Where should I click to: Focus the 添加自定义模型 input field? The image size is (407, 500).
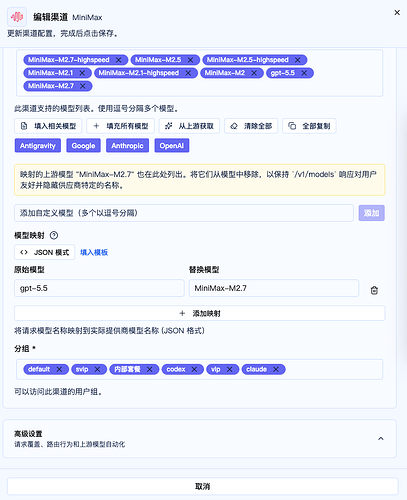184,213
